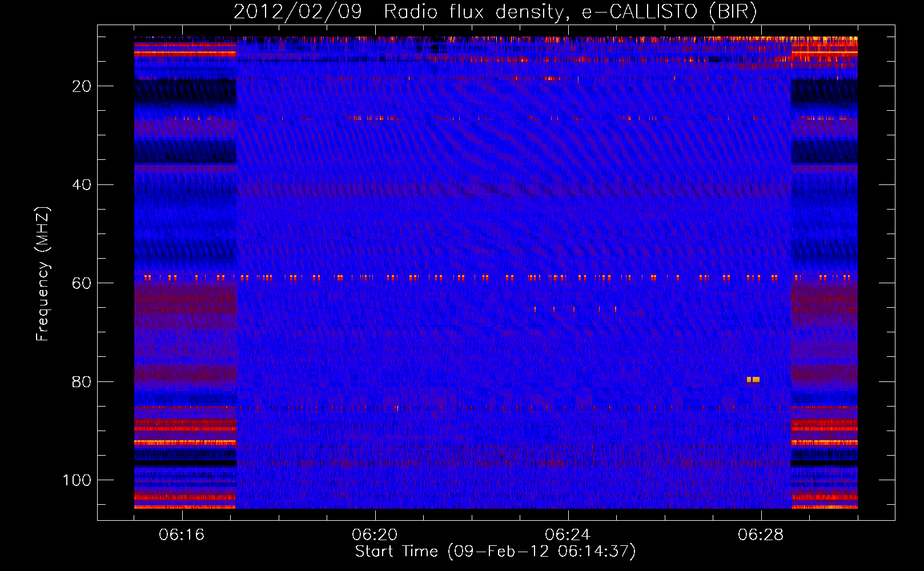Click the 06:20 time tick label

pos(375,535)
